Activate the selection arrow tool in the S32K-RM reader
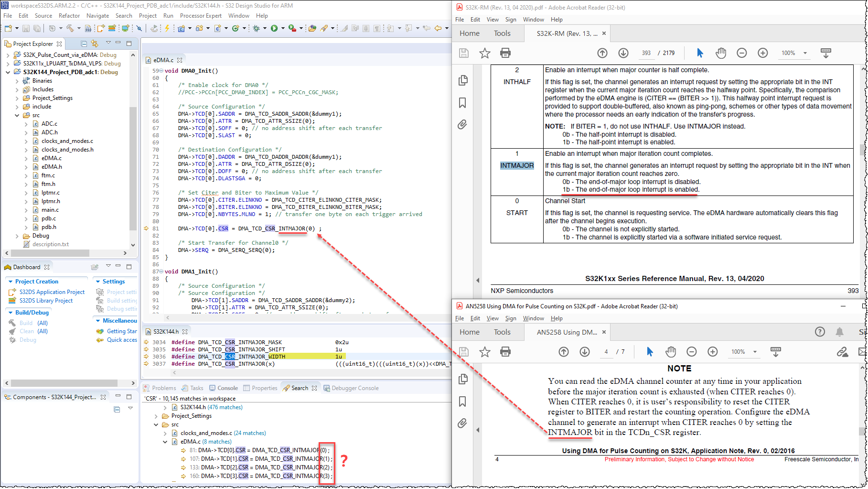The width and height of the screenshot is (868, 489). pyautogui.click(x=700, y=53)
